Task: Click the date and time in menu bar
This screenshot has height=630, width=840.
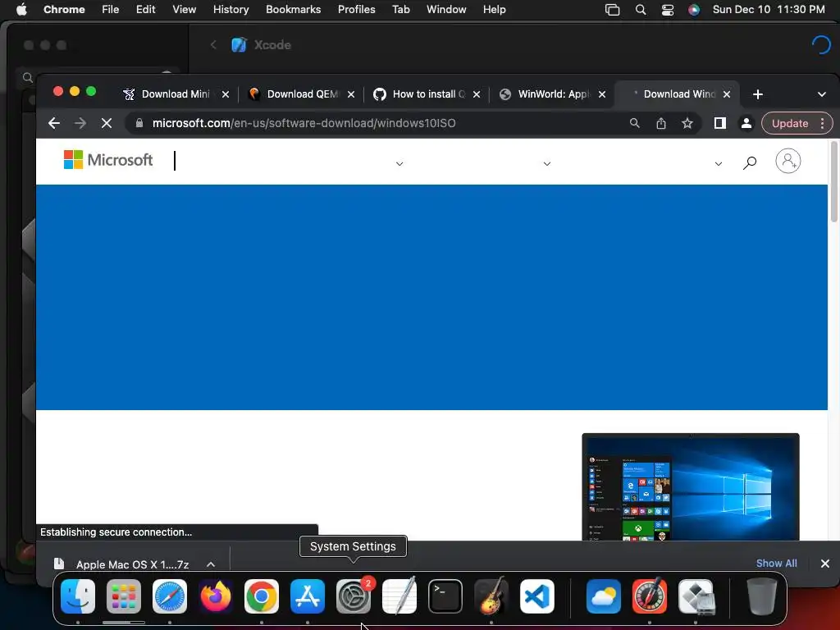Action: tap(768, 10)
